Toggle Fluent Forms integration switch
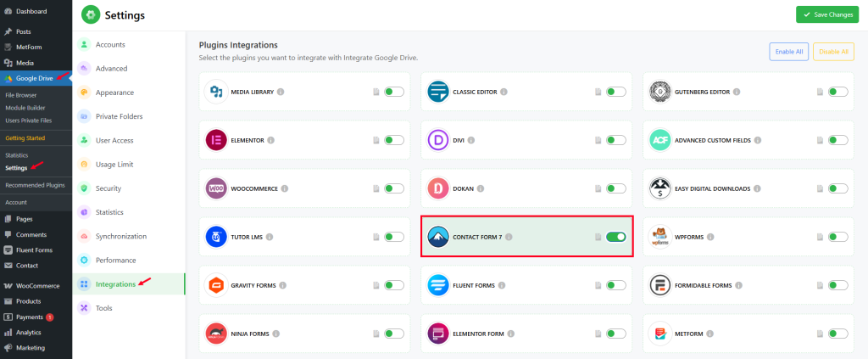868x359 pixels. coord(616,285)
